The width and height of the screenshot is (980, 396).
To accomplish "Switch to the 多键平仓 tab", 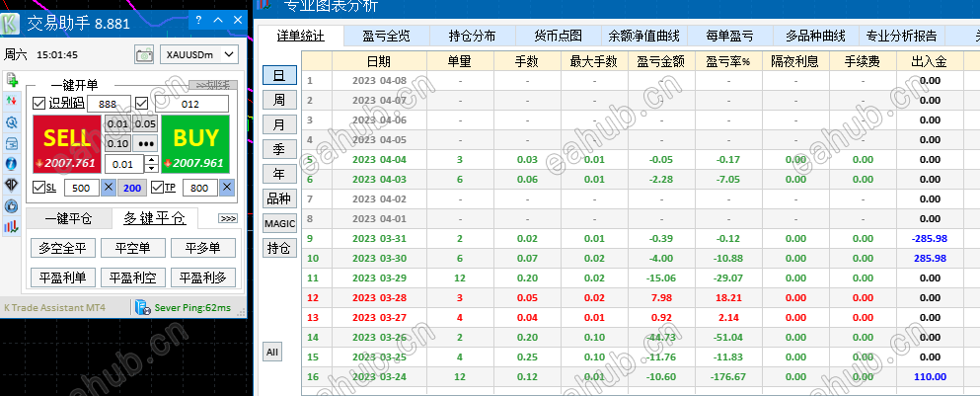I will click(154, 218).
